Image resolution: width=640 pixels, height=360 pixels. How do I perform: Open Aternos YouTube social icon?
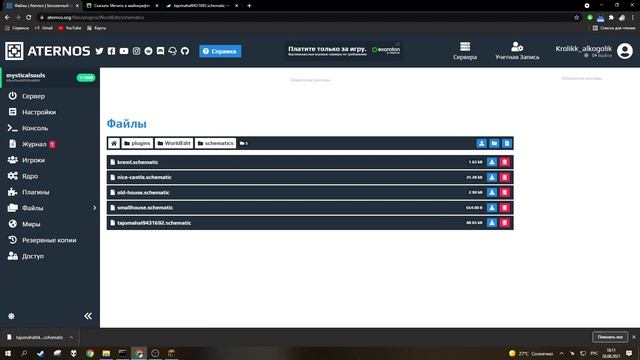124,51
